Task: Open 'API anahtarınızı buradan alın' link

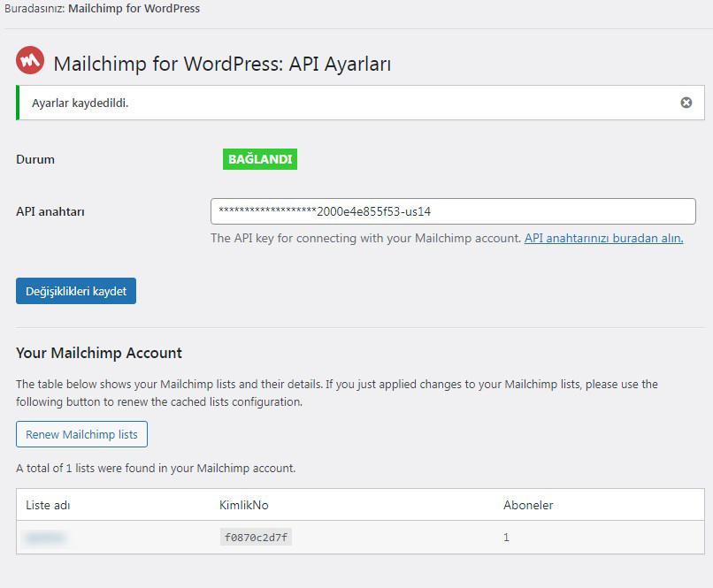Action: [603, 238]
